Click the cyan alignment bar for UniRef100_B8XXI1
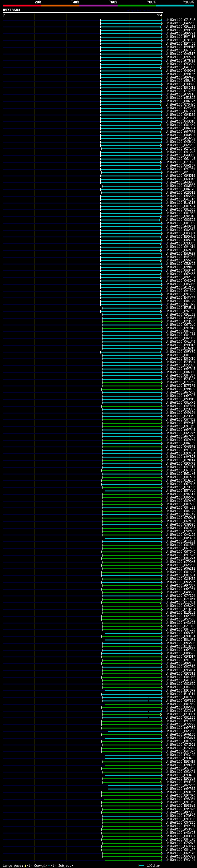Screen dimensions: 197x868 click(x=131, y=88)
